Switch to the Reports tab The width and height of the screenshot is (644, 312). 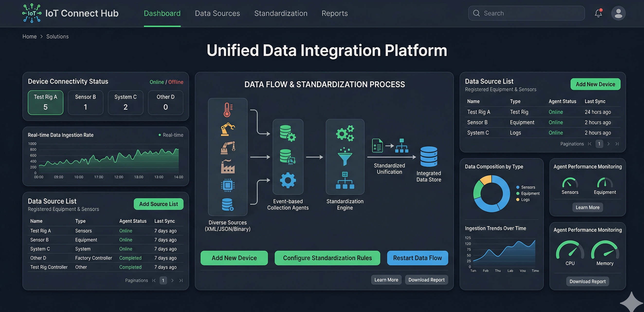335,13
